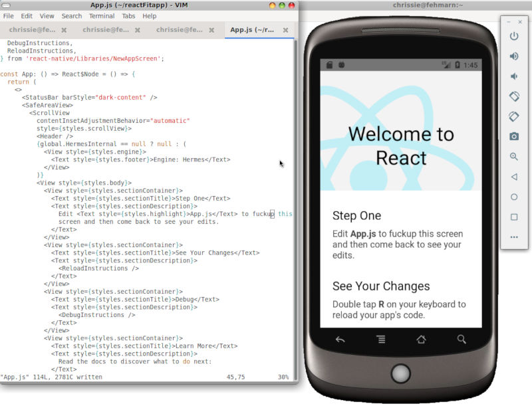Open the Search menu

pos(72,16)
